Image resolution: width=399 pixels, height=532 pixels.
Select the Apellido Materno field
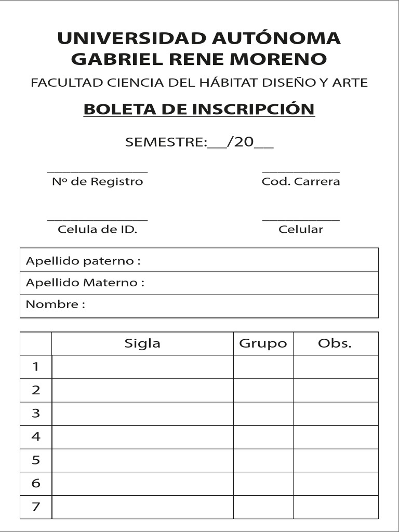260,283
